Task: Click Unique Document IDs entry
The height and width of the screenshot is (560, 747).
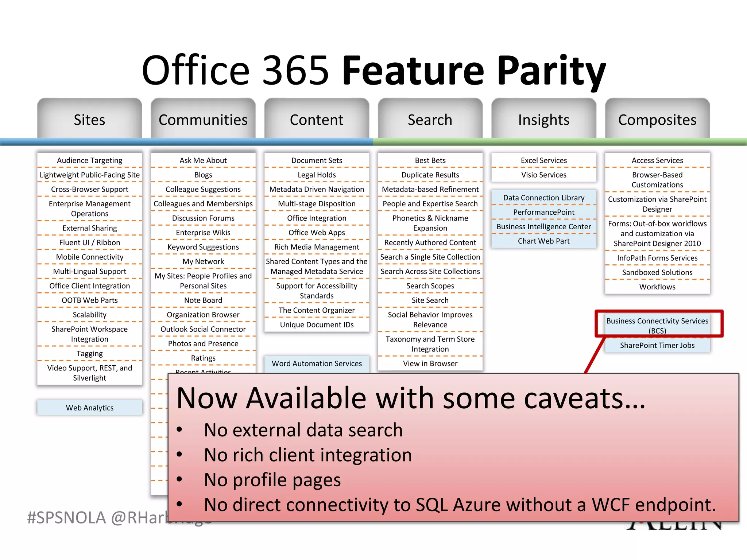Action: [317, 324]
